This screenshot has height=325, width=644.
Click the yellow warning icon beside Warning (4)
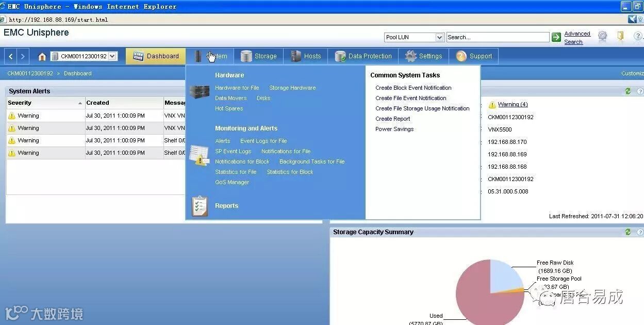tap(492, 105)
